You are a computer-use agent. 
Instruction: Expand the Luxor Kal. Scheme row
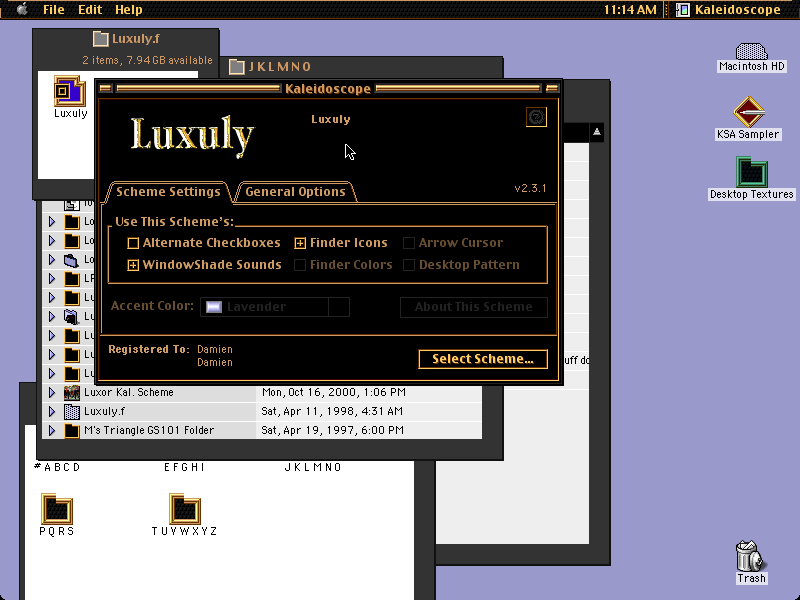pos(52,392)
